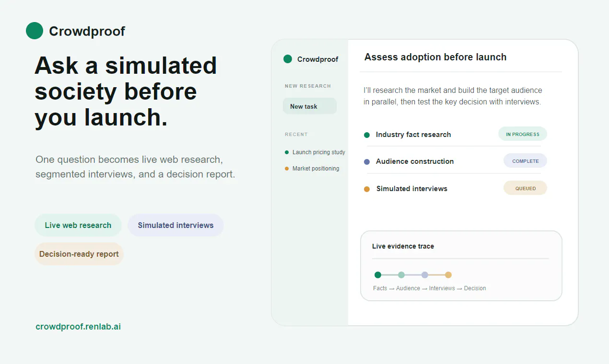This screenshot has width=609, height=364.
Task: Click the light green Audience trace marker
Action: click(x=401, y=275)
